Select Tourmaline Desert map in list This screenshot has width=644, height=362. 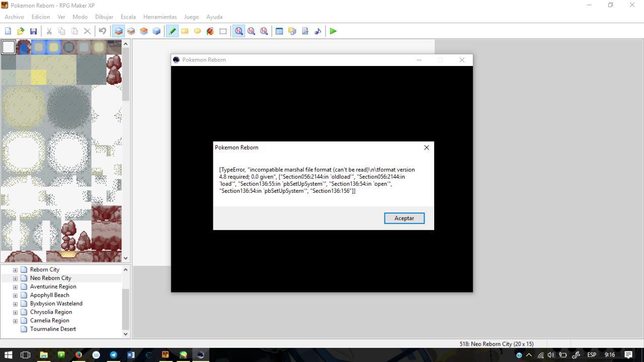[53, 329]
